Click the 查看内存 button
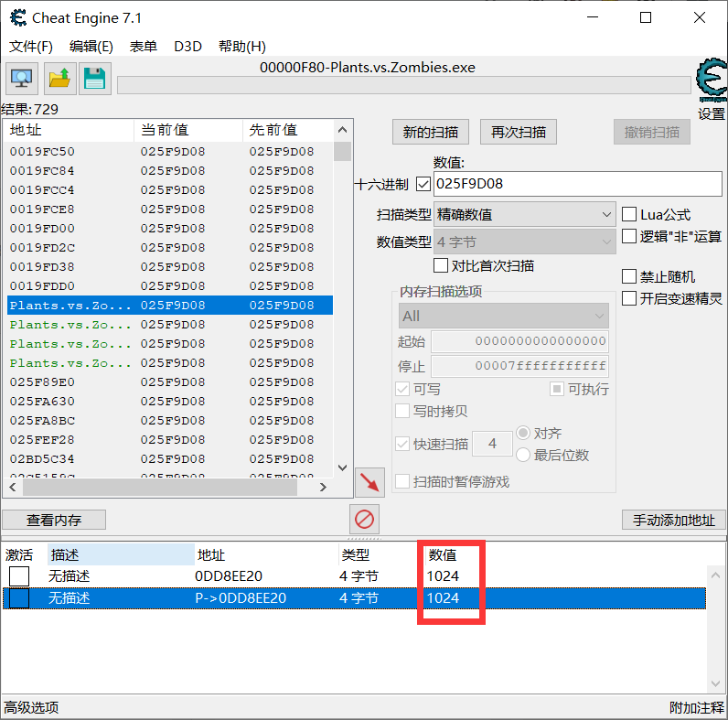The width and height of the screenshot is (728, 720). tap(54, 520)
